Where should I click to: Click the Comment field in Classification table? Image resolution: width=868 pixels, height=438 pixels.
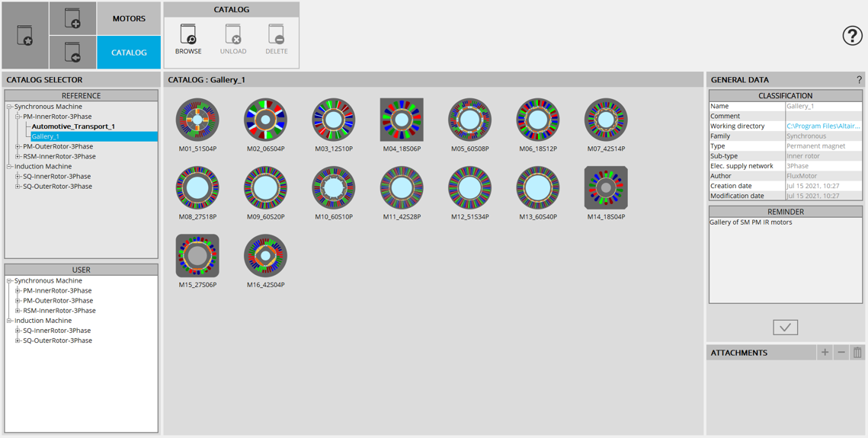pyautogui.click(x=823, y=116)
